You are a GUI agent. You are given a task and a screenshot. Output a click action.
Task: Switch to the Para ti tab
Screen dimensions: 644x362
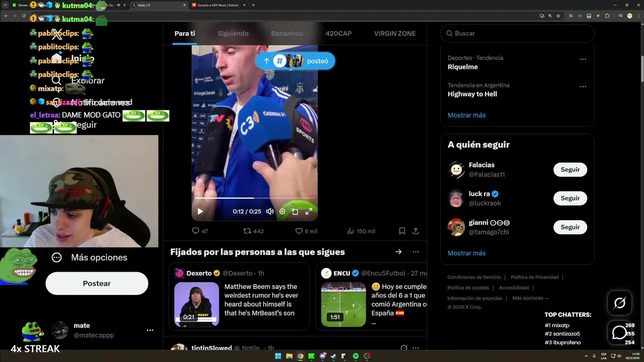[x=185, y=33]
